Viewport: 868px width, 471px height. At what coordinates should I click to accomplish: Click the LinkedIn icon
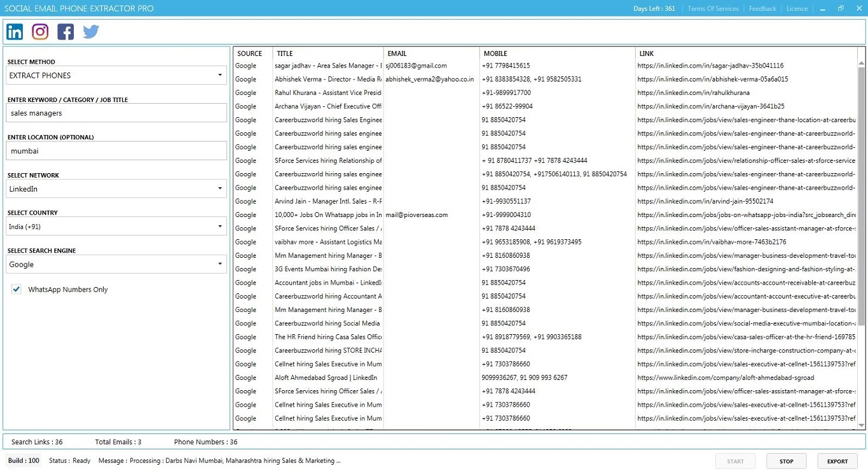click(15, 32)
